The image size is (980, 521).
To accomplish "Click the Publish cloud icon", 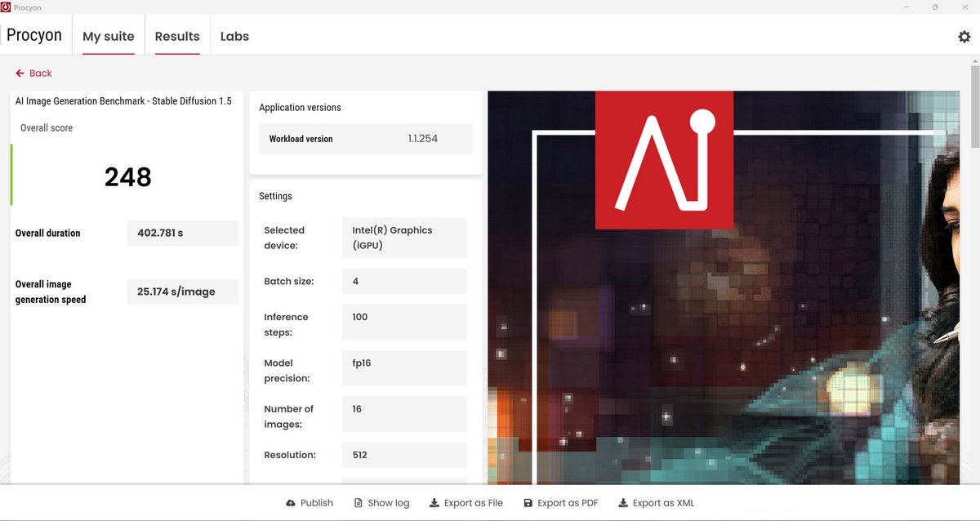I will pyautogui.click(x=291, y=503).
